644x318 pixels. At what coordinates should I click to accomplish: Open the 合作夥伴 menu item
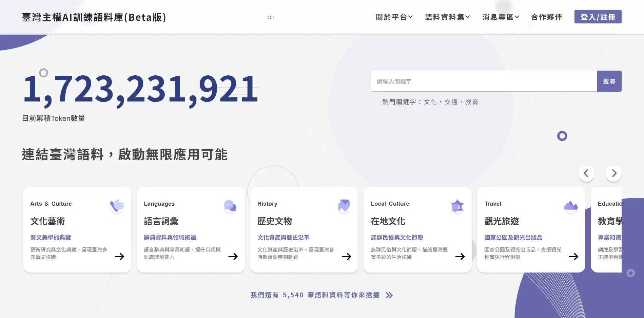(x=547, y=17)
